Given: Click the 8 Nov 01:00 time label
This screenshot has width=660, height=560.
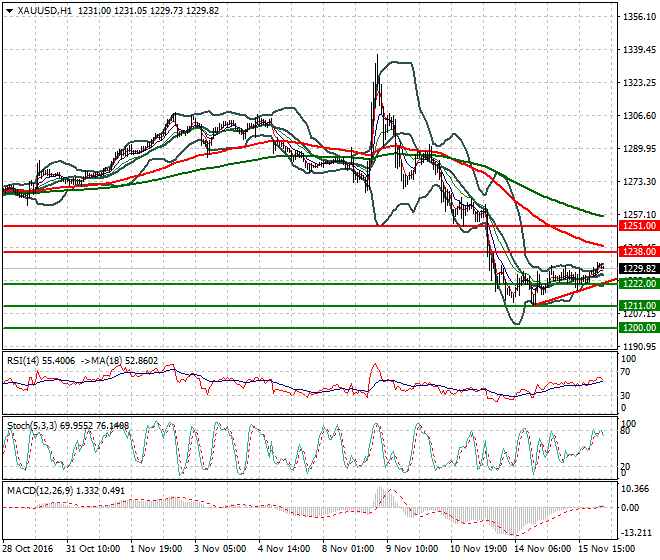Looking at the screenshot, I should 348,549.
